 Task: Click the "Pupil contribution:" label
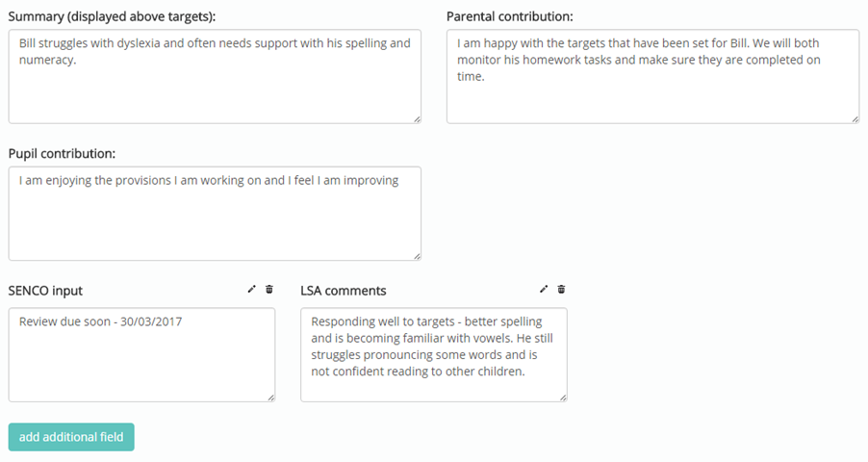point(62,153)
